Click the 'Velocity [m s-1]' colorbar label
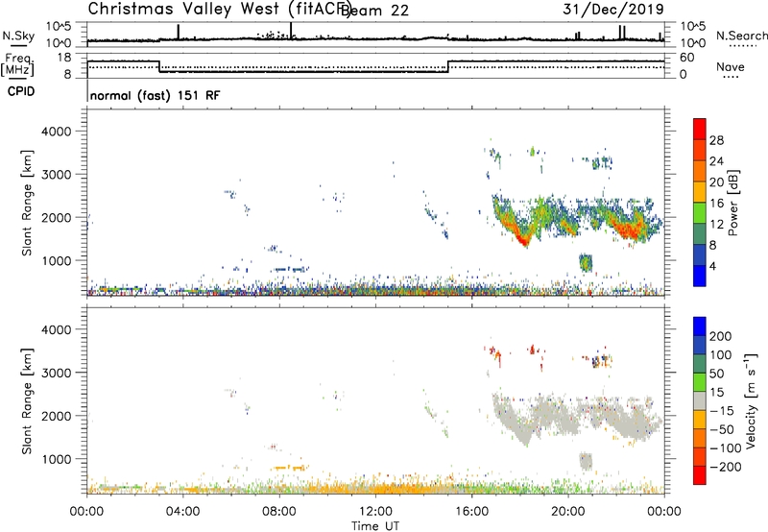This screenshot has height=532, width=768. pos(751,400)
